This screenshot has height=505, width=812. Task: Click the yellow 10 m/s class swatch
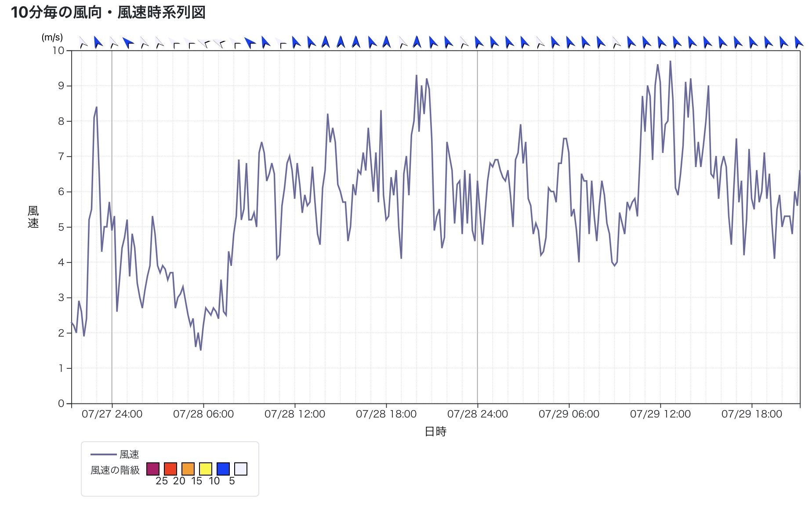205,469
